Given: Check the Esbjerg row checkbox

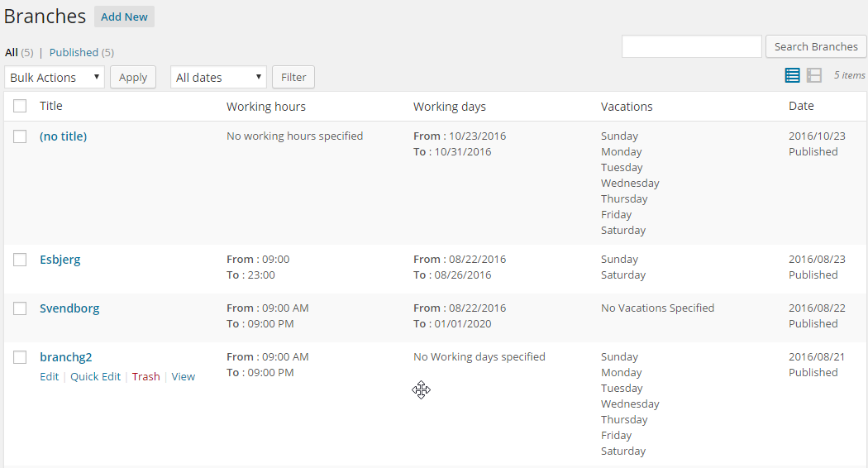Looking at the screenshot, I should pyautogui.click(x=20, y=260).
